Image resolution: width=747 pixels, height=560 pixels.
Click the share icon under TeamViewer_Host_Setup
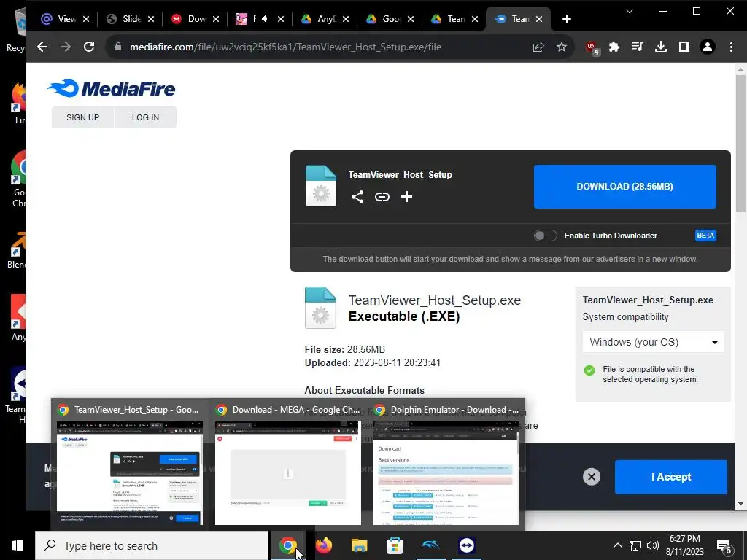357,197
